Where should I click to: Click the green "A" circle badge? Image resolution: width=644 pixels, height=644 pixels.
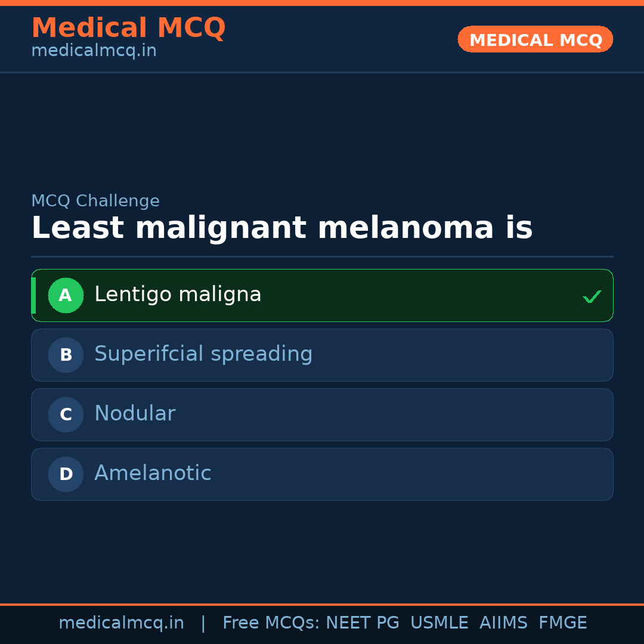66,295
